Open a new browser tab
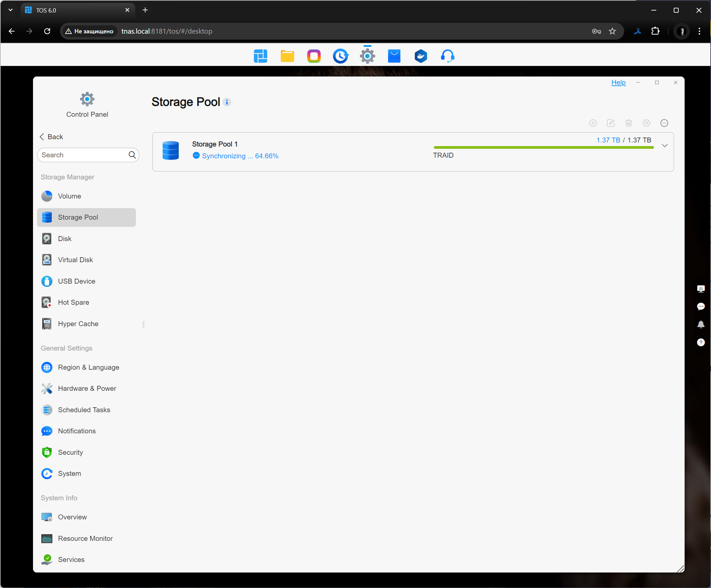Viewport: 711px width, 588px height. coord(145,10)
